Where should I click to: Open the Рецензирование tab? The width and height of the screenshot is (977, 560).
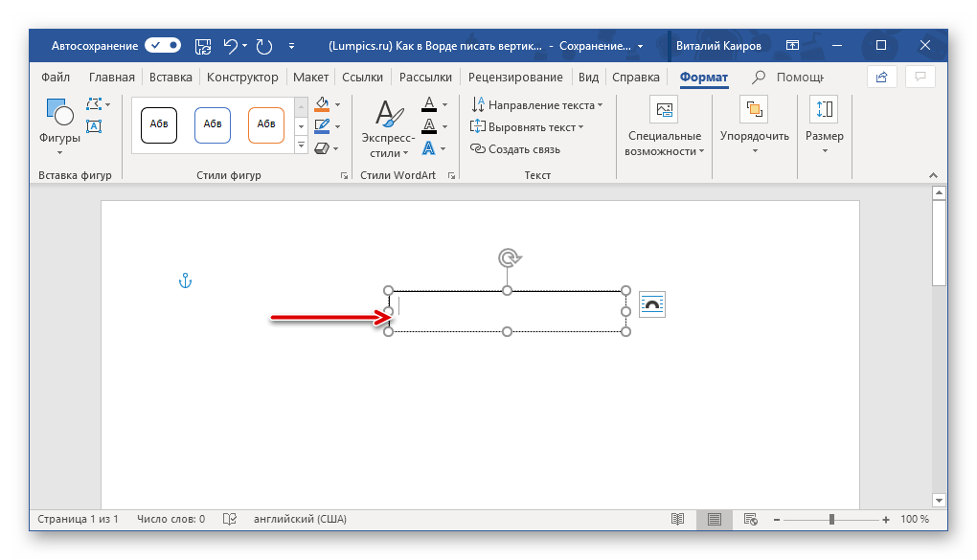point(515,78)
